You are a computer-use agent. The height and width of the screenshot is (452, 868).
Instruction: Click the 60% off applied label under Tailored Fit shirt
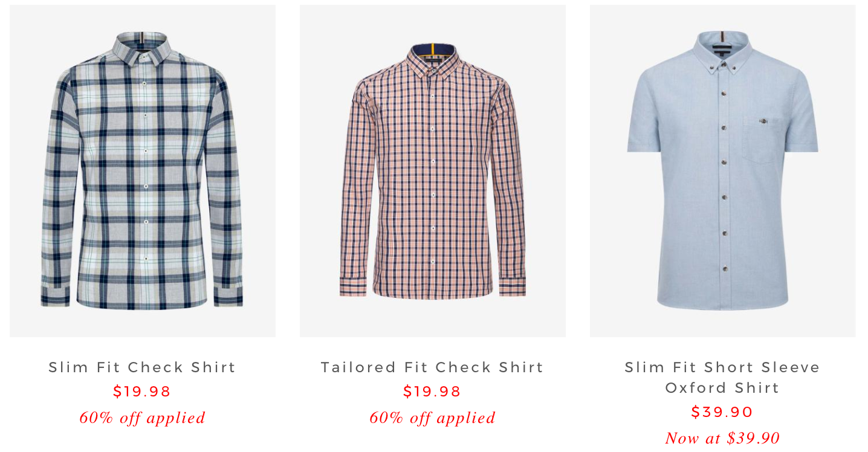point(433,418)
